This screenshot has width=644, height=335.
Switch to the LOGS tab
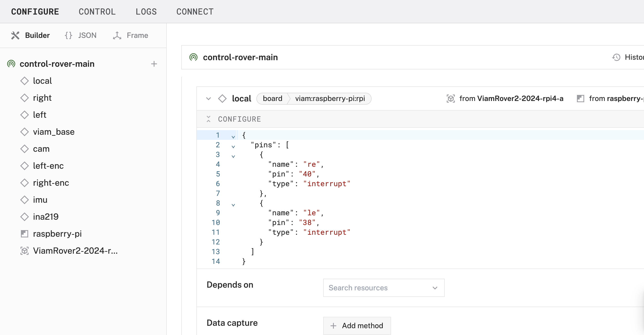tap(147, 11)
